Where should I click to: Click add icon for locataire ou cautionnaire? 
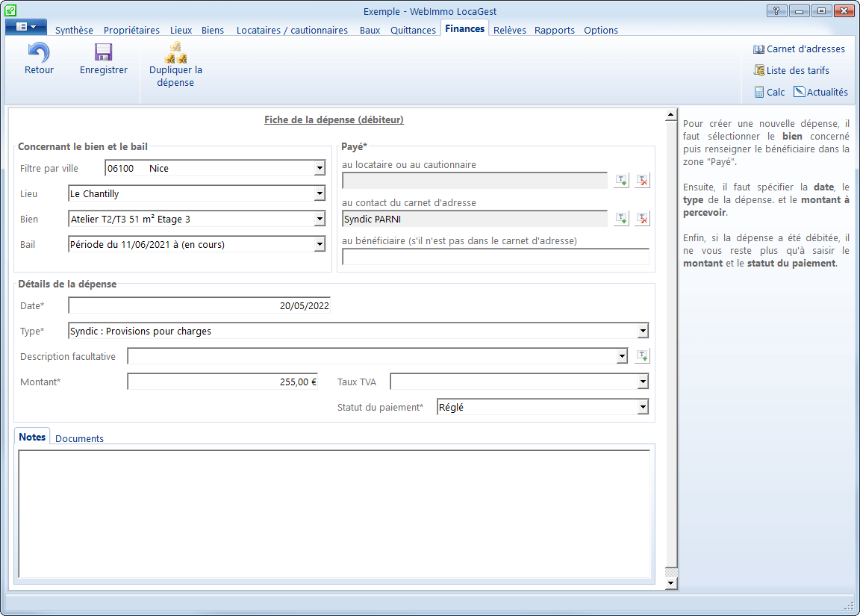[621, 181]
